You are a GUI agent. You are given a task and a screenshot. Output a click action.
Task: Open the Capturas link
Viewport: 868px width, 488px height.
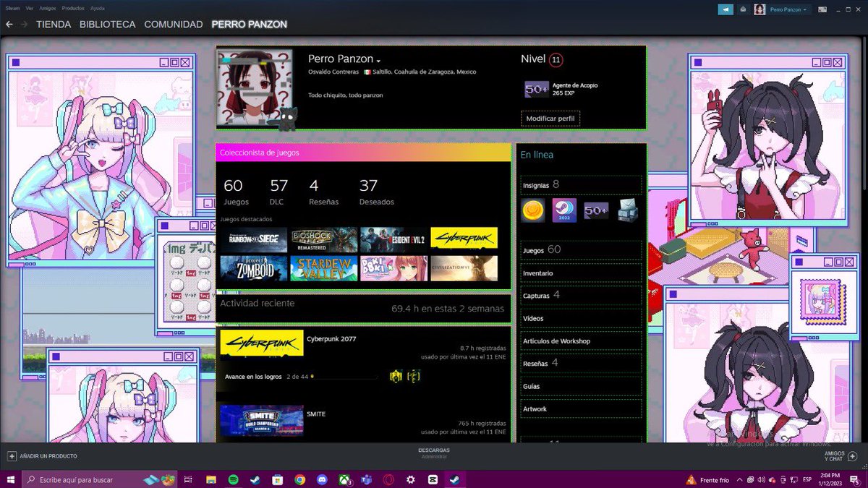tap(581, 295)
